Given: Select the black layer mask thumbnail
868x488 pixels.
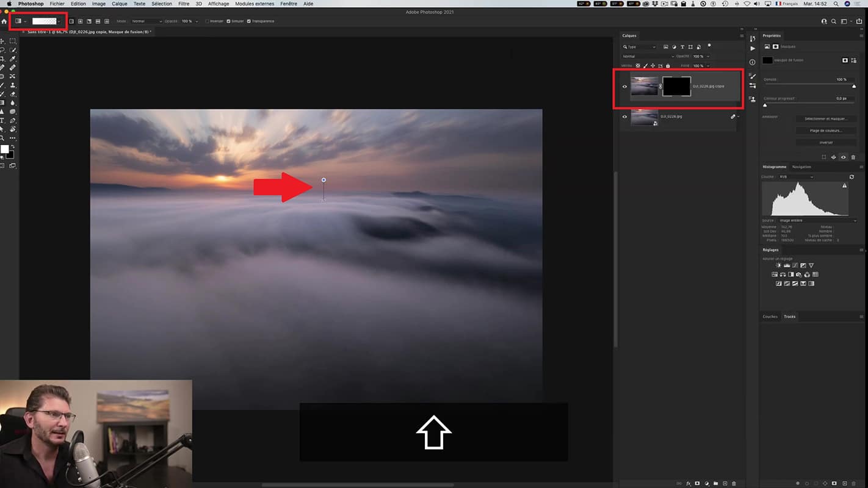Looking at the screenshot, I should (x=676, y=87).
